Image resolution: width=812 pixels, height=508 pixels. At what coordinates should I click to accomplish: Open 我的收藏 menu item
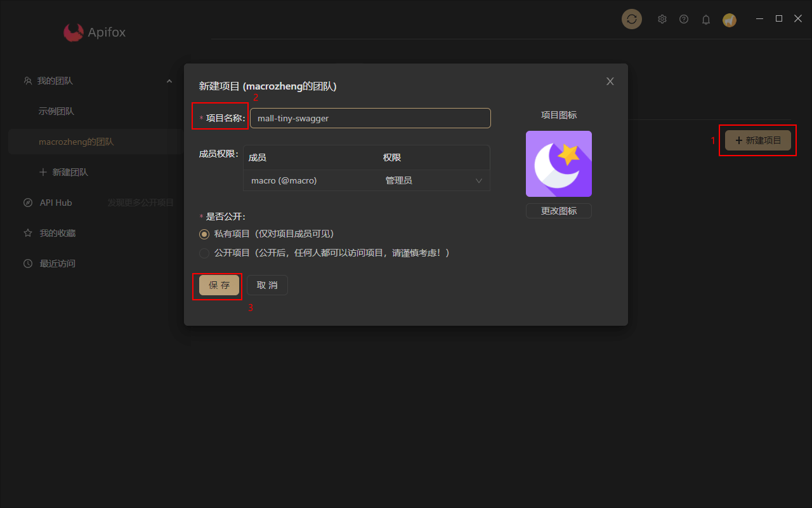pos(58,233)
